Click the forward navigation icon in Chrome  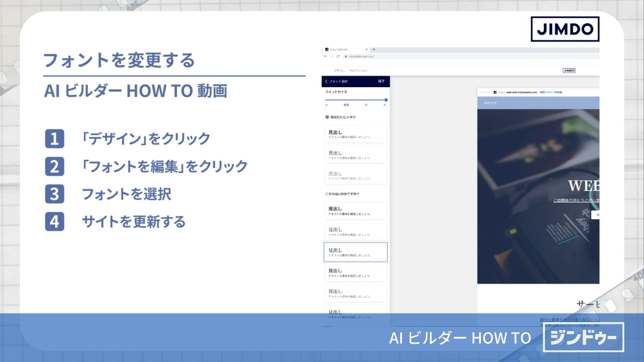331,56
